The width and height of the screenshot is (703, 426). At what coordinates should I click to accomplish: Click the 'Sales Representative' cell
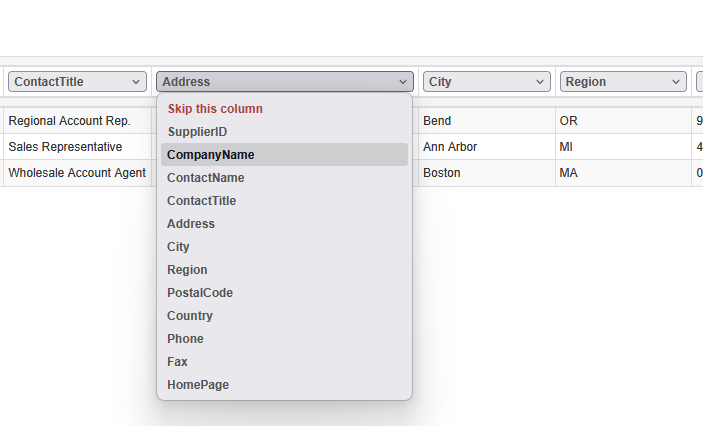65,147
